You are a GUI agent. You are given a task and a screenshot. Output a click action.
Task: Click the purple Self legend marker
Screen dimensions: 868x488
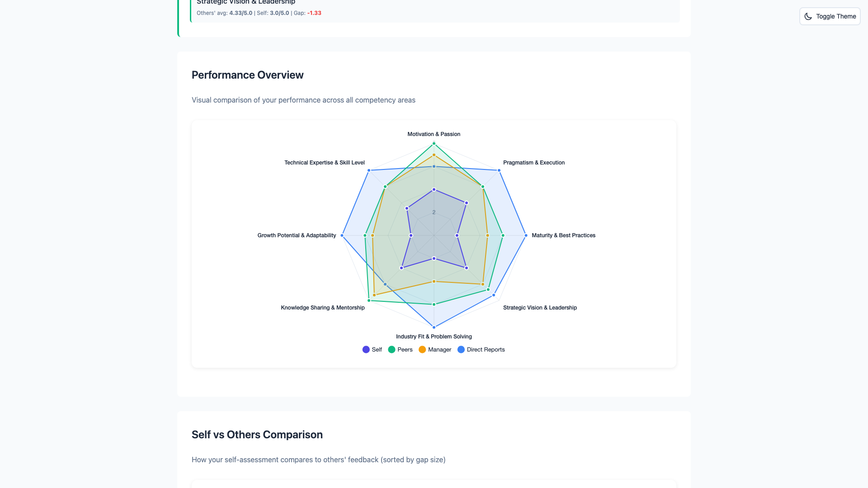(x=365, y=349)
